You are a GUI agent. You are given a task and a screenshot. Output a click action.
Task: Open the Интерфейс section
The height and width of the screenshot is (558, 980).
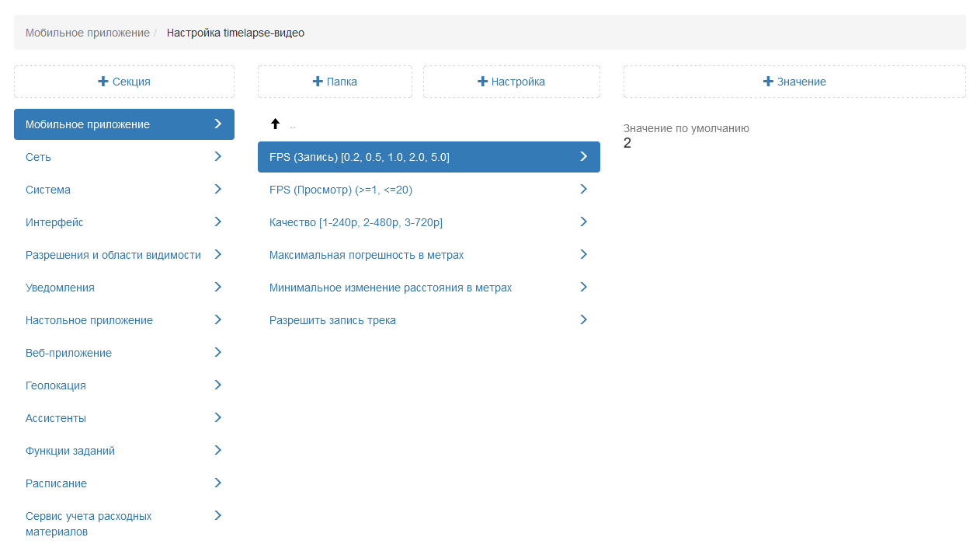[x=54, y=222]
